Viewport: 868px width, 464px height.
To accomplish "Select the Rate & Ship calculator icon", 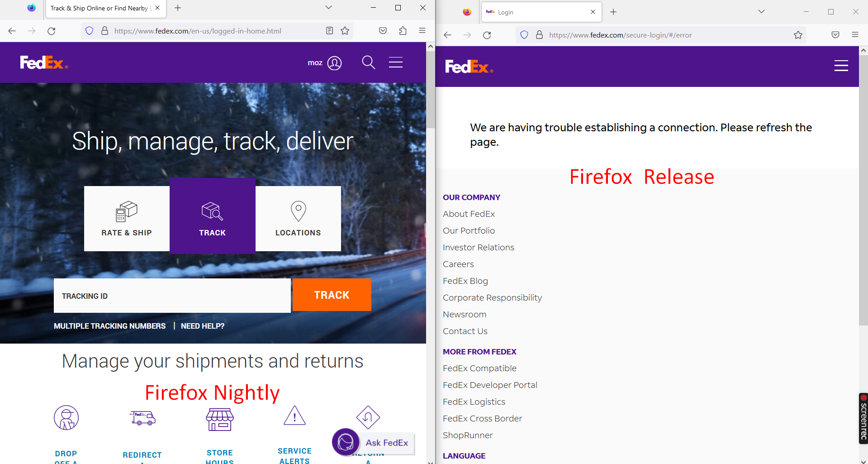I will pos(126,212).
